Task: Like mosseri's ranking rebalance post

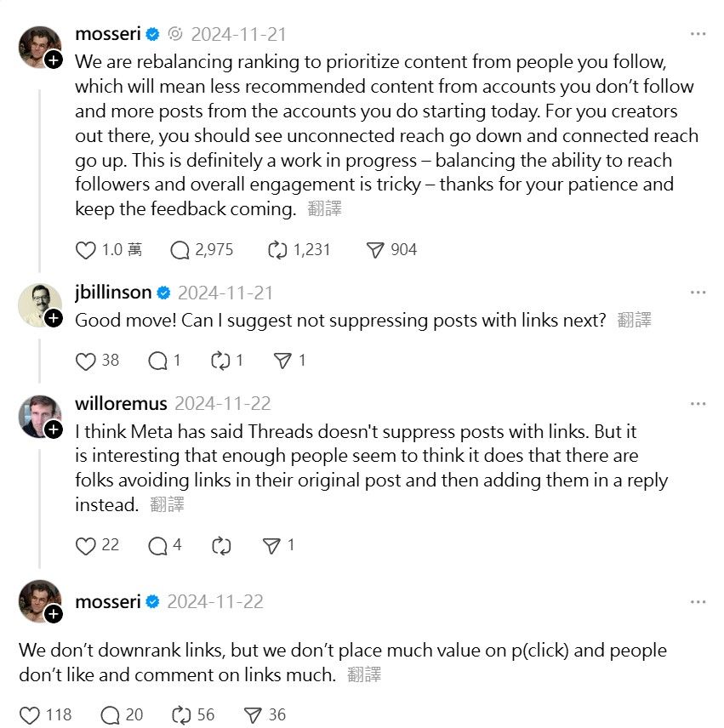Action: (86, 250)
